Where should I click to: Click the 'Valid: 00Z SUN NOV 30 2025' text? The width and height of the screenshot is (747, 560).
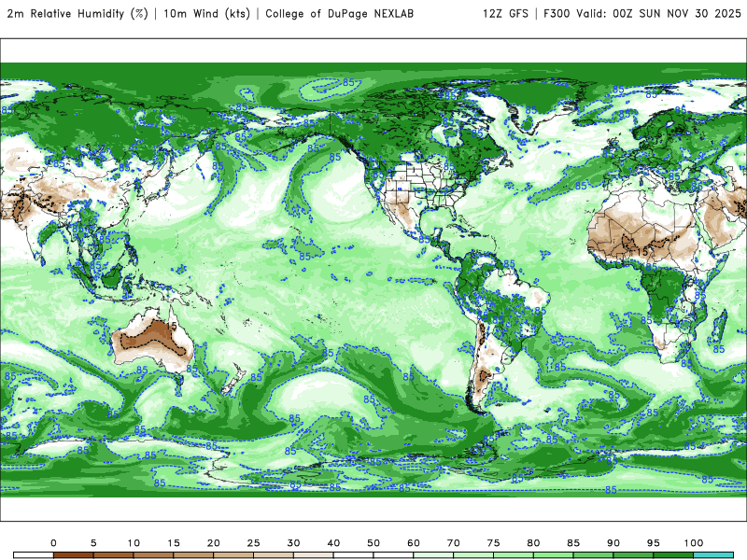click(658, 14)
